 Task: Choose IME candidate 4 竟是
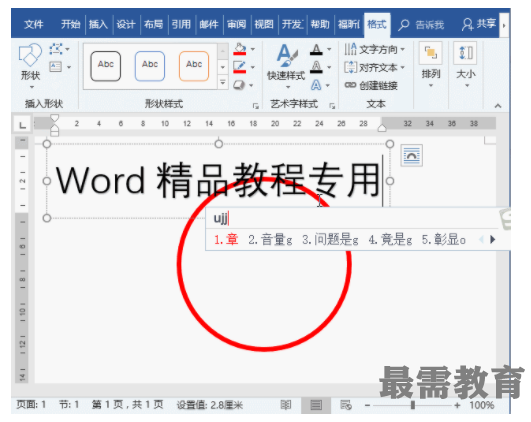(x=390, y=239)
